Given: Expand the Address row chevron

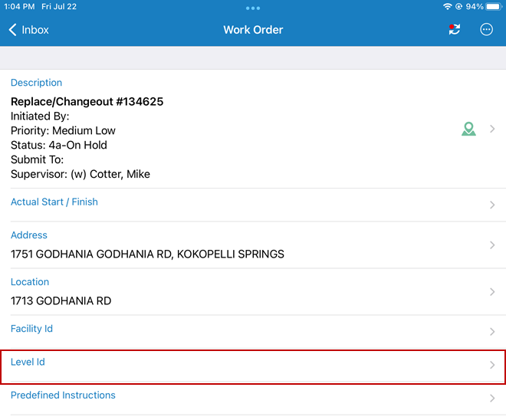Looking at the screenshot, I should pos(492,245).
